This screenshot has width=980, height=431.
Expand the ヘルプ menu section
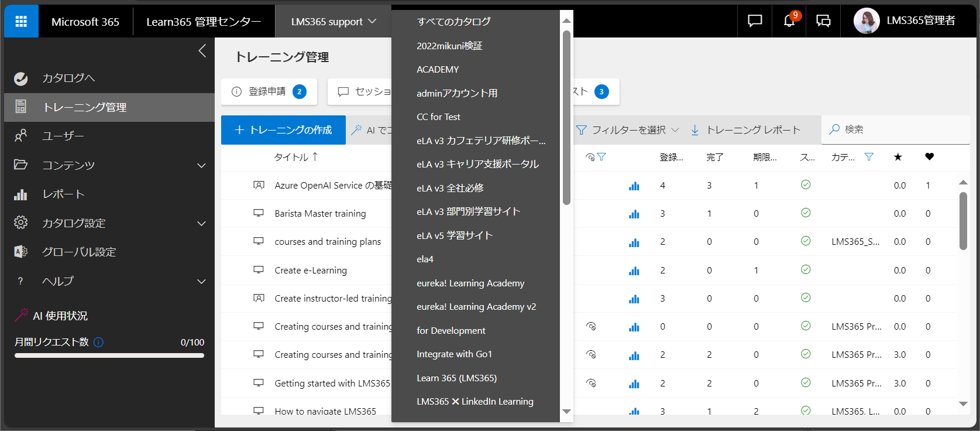[x=202, y=281]
